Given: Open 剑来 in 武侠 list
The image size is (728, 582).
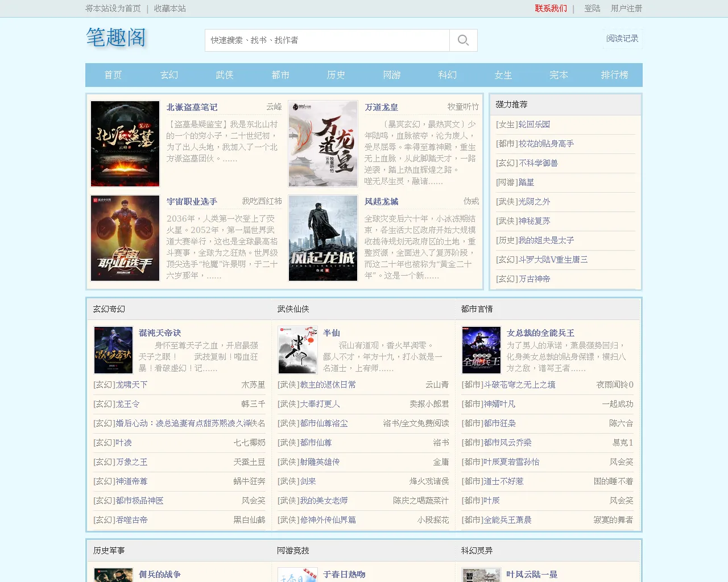Looking at the screenshot, I should [x=308, y=481].
